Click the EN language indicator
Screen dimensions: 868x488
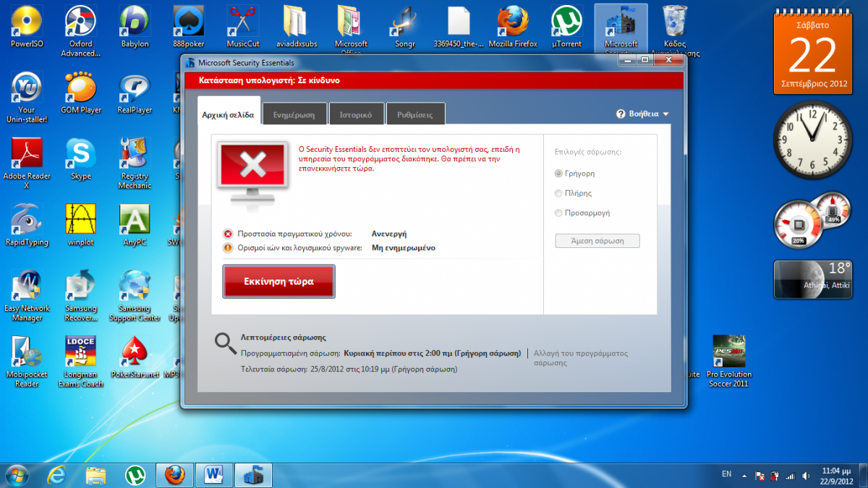tap(726, 474)
